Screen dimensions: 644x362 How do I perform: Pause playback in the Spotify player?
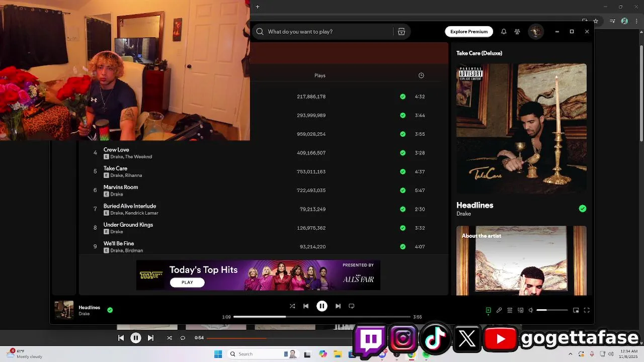(322, 306)
